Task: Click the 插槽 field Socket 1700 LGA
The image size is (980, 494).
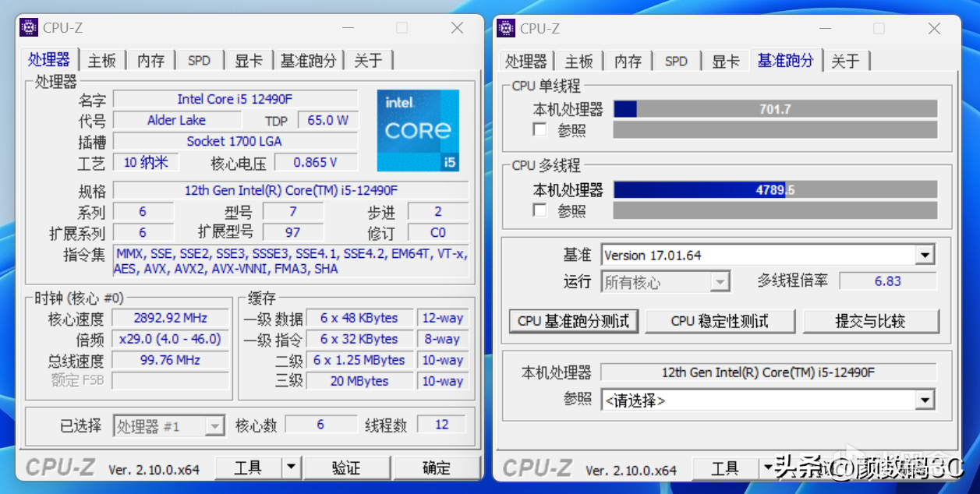Action: (x=235, y=141)
